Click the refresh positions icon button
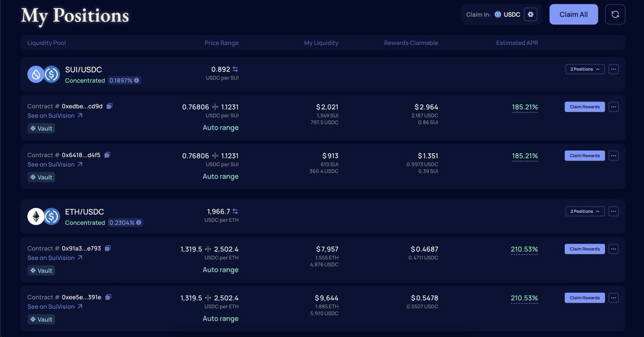 (615, 14)
